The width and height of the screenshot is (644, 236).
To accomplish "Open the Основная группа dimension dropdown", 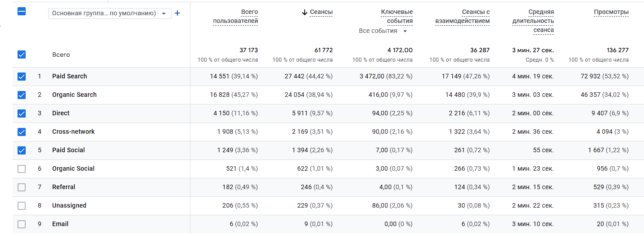I will tap(110, 14).
